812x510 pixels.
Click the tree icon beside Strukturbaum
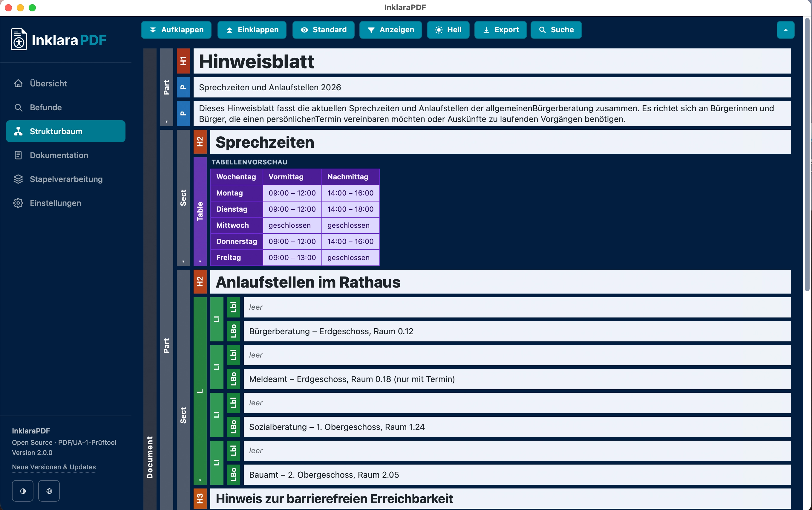(18, 131)
